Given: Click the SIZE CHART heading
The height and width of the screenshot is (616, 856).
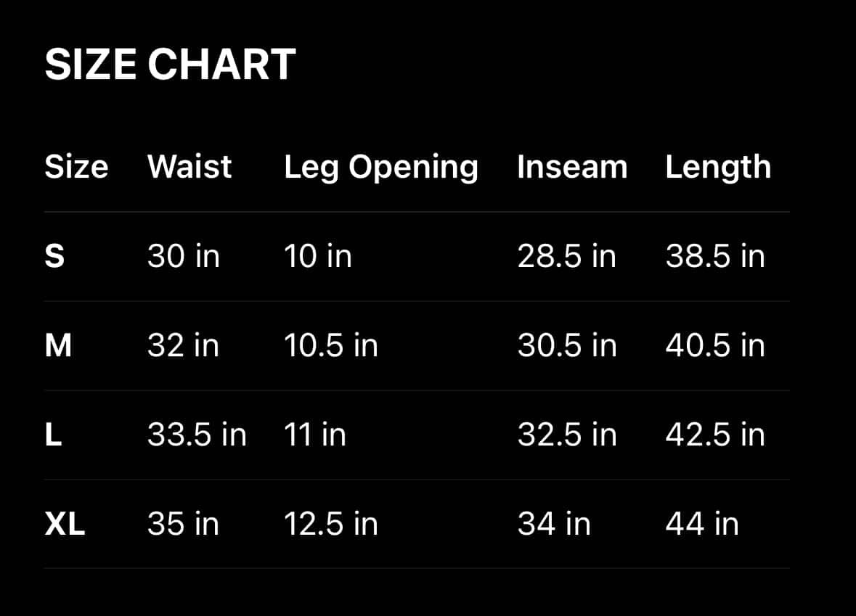Looking at the screenshot, I should click(x=170, y=65).
